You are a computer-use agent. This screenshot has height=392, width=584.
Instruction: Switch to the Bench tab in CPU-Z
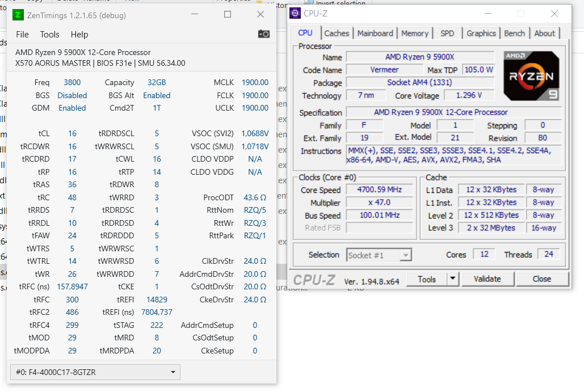pyautogui.click(x=515, y=33)
